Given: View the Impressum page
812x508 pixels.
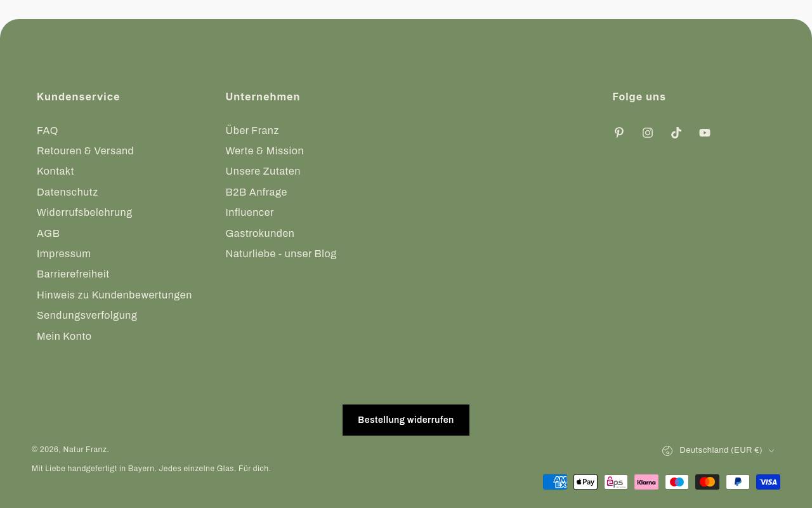Looking at the screenshot, I should click(x=63, y=253).
